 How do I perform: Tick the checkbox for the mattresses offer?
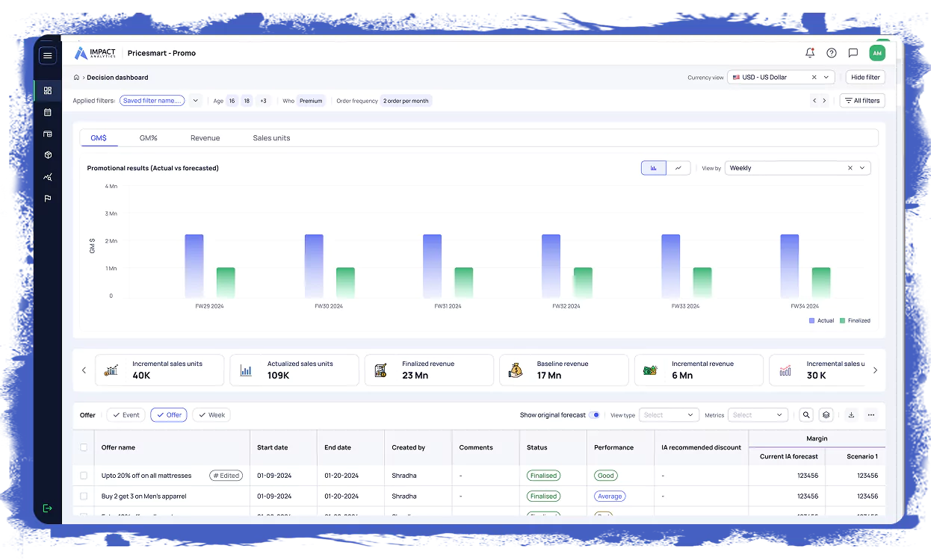tap(84, 476)
